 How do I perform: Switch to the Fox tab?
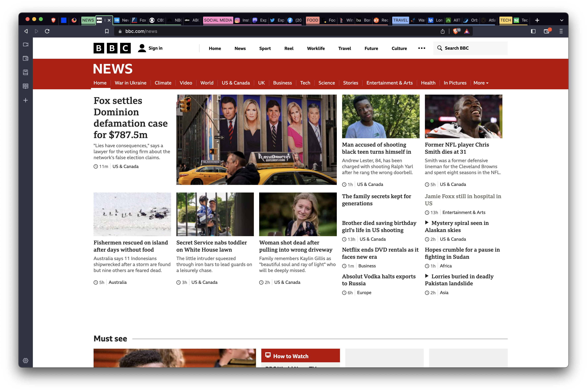pyautogui.click(x=139, y=20)
